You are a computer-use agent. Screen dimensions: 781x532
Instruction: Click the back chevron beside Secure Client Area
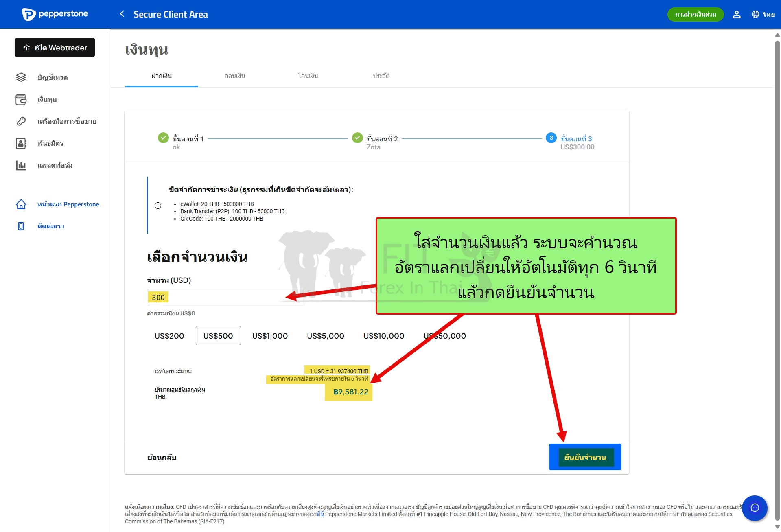pos(122,14)
